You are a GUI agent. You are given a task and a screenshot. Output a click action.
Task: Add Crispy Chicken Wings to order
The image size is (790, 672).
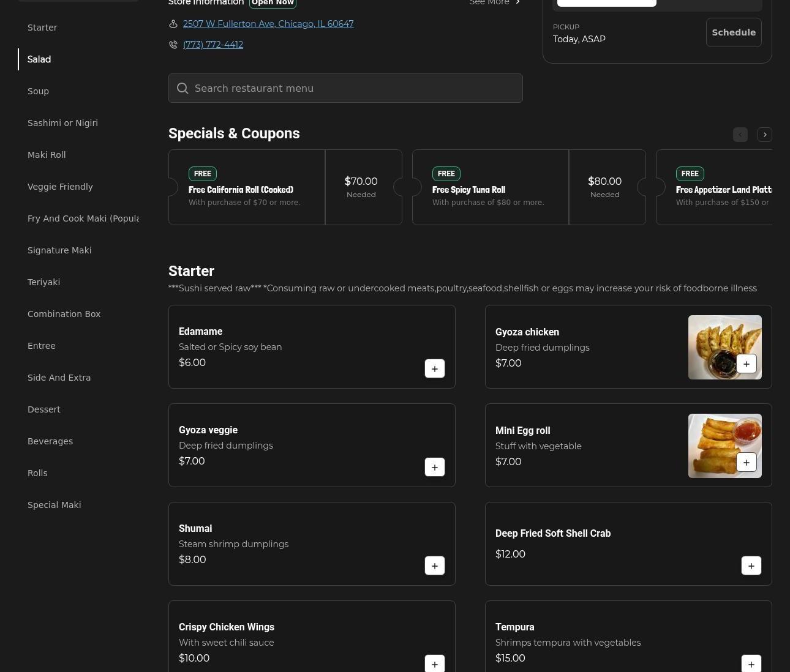[434, 663]
